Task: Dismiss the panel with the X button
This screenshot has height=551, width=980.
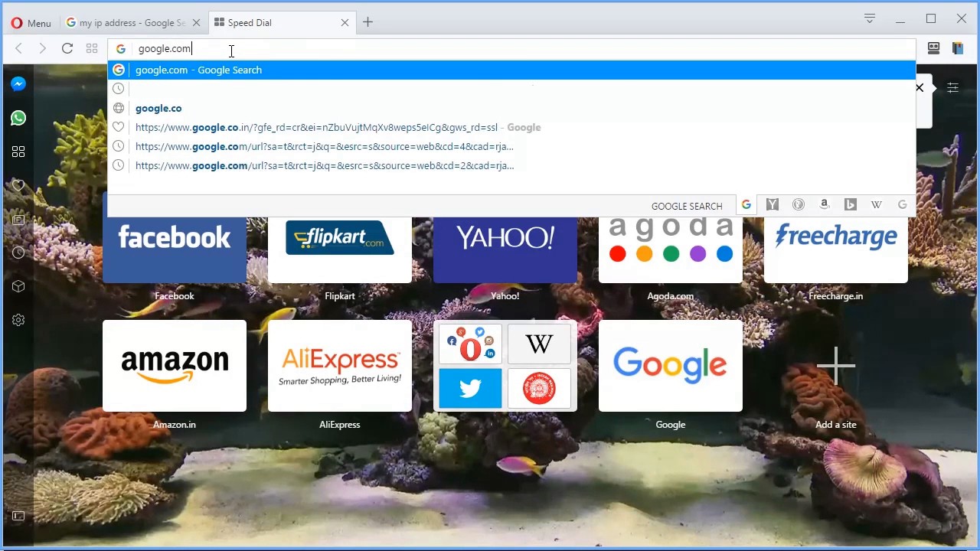Action: (x=920, y=88)
